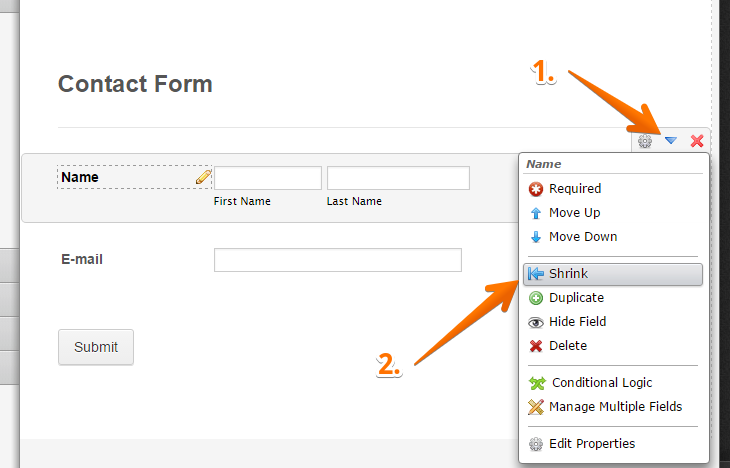The image size is (730, 468).
Task: Click the Duplicate green plus icon
Action: (x=536, y=297)
